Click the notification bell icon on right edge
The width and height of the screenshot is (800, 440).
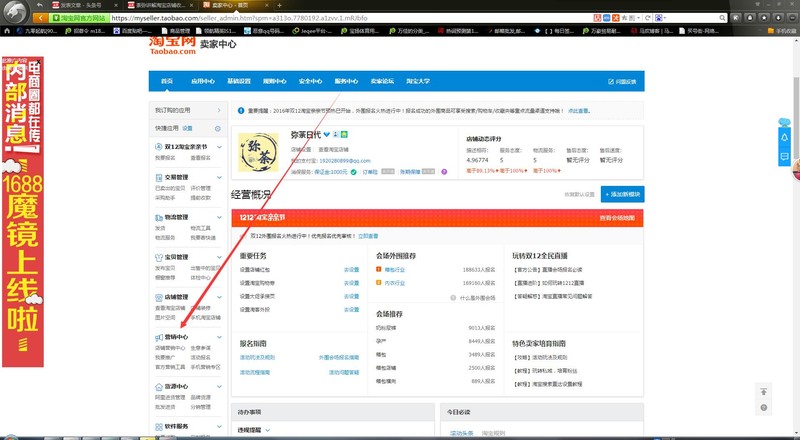pyautogui.click(x=784, y=138)
